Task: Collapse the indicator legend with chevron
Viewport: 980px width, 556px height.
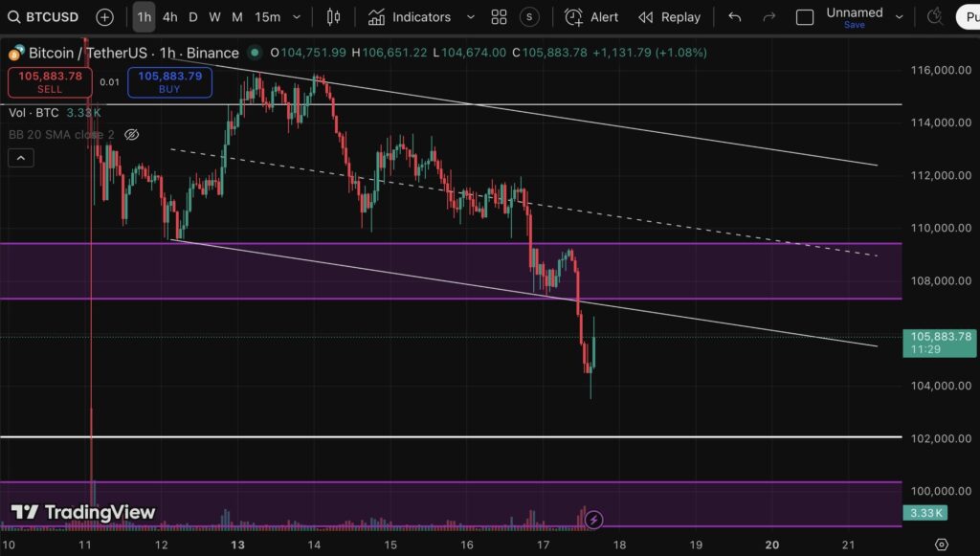Action: tap(20, 158)
